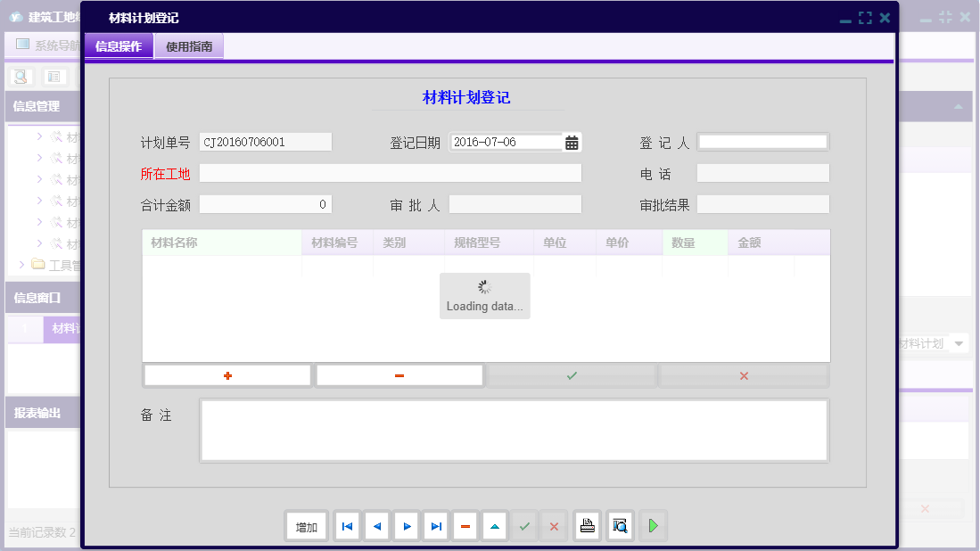Open the printer icon to print the plan

(x=587, y=526)
